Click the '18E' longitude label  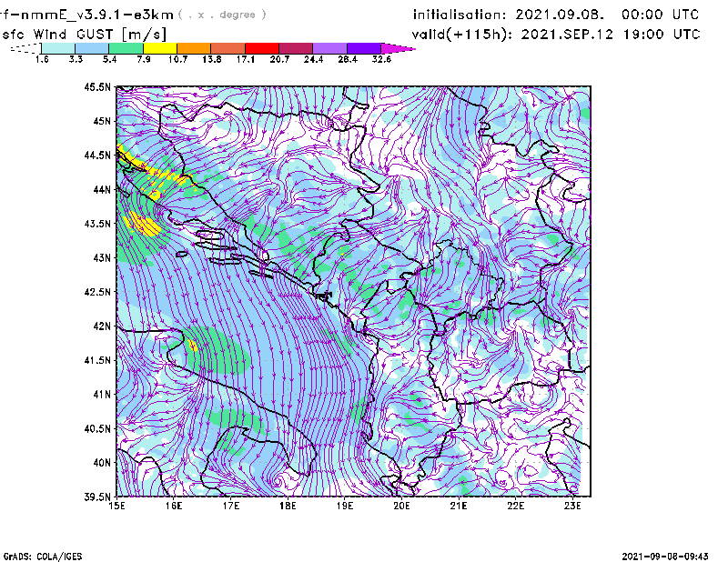click(288, 506)
